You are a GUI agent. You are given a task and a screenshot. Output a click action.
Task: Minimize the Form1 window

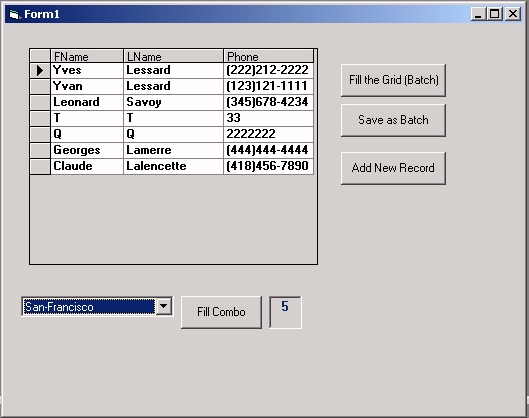click(479, 14)
